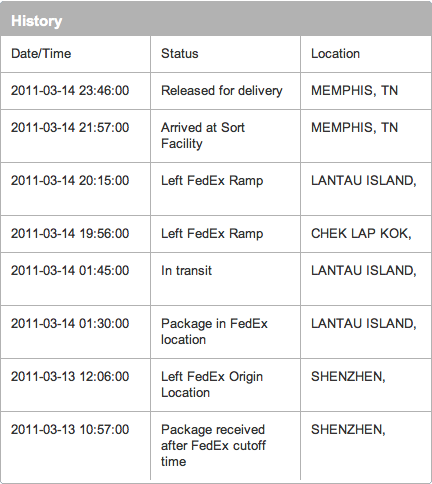The image size is (432, 484).
Task: Click Package in FedEx location status
Action: [x=214, y=331]
